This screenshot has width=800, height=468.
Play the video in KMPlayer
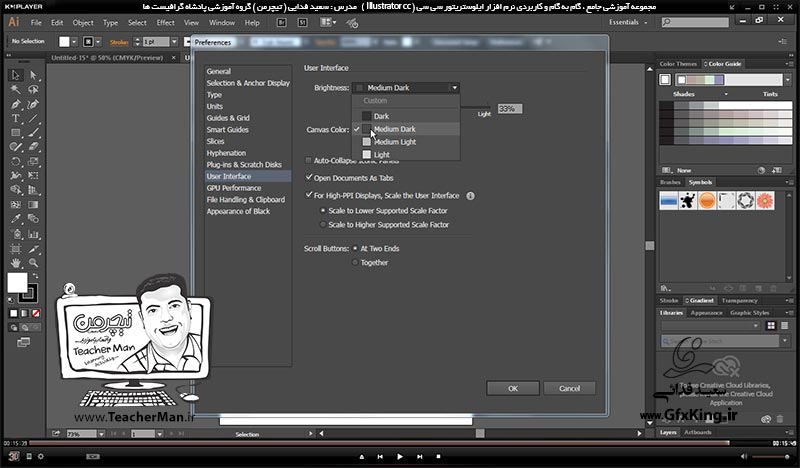(399, 457)
